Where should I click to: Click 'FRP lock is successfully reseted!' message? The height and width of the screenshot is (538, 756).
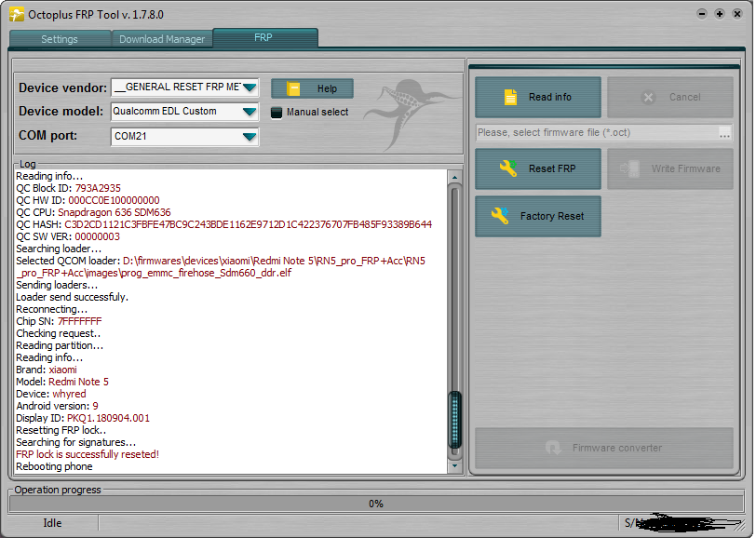coord(88,454)
